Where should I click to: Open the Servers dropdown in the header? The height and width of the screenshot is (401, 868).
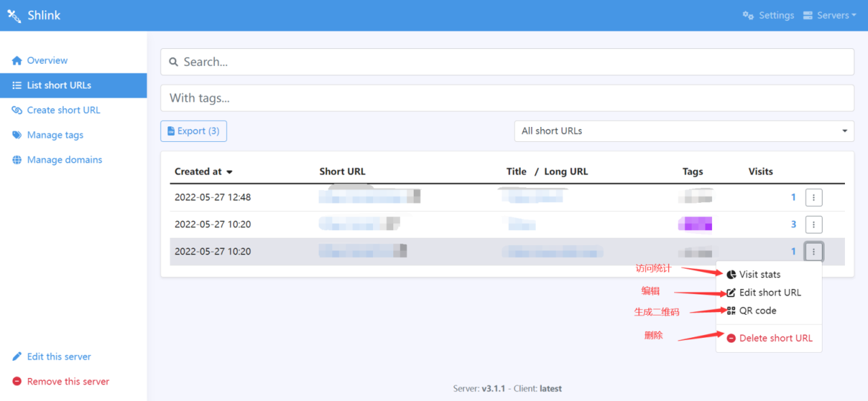(x=829, y=16)
